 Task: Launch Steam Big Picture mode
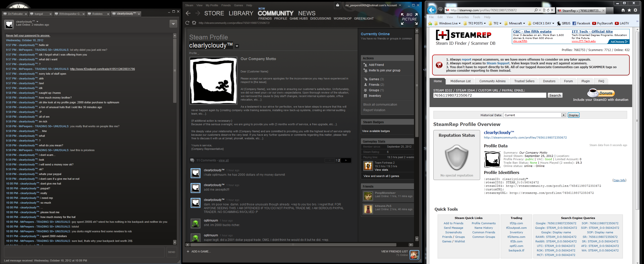tap(409, 19)
